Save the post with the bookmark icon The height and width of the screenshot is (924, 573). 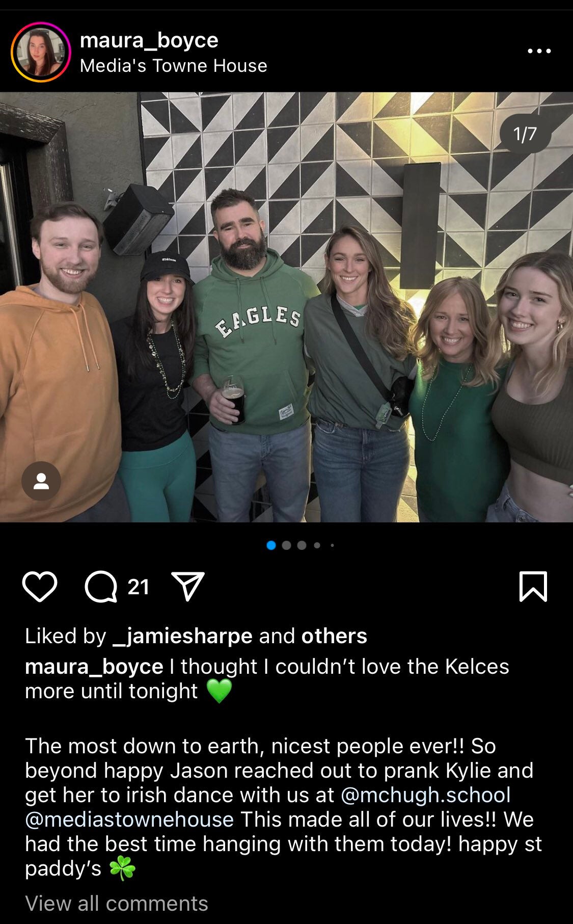pos(533,587)
